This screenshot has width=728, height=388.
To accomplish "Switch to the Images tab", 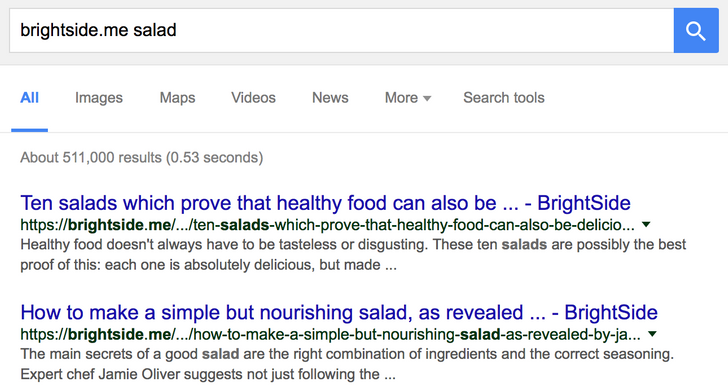I will [x=99, y=98].
